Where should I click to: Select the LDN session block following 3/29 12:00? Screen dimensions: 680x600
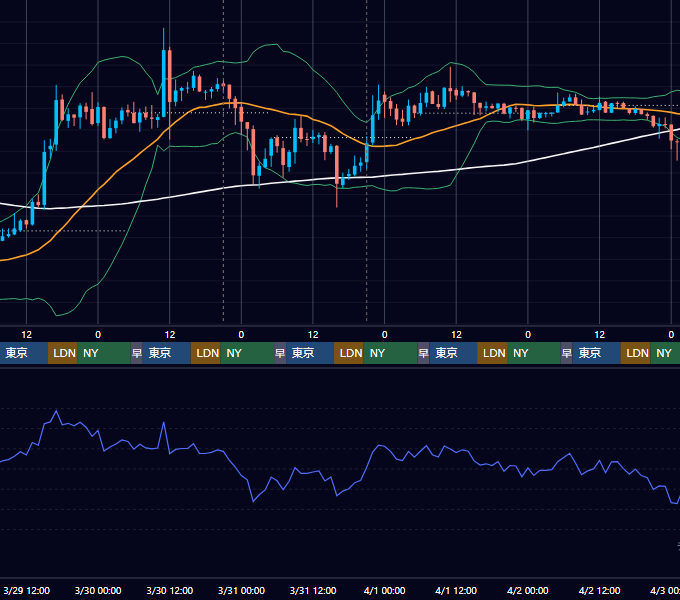pos(62,353)
